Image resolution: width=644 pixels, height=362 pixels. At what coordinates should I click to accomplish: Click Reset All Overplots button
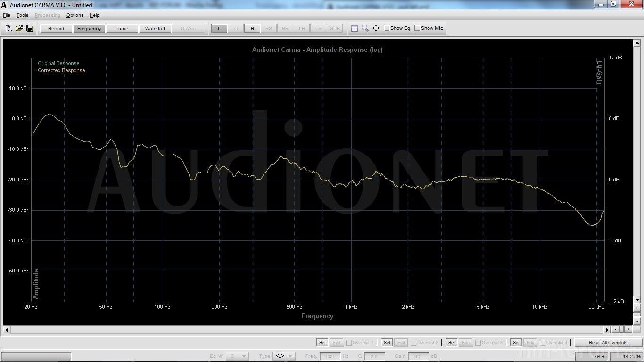pyautogui.click(x=608, y=343)
